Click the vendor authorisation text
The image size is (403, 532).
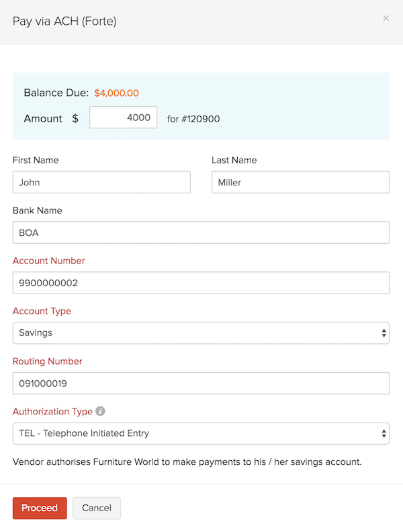(187, 461)
